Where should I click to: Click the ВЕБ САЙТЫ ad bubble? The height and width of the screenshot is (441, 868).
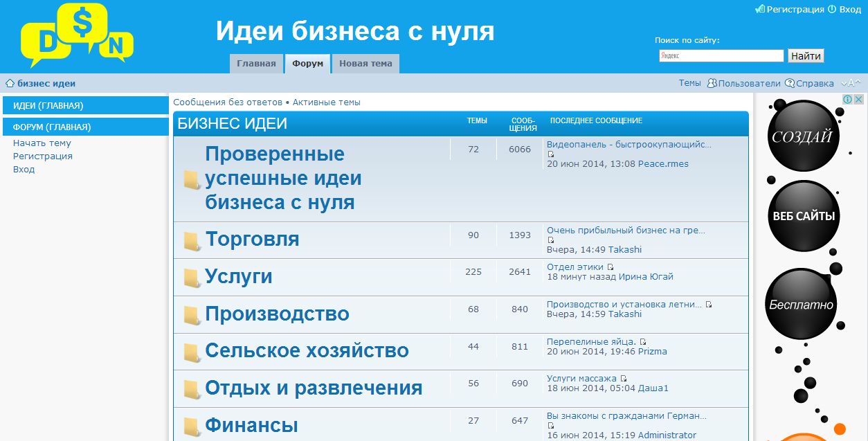[804, 216]
